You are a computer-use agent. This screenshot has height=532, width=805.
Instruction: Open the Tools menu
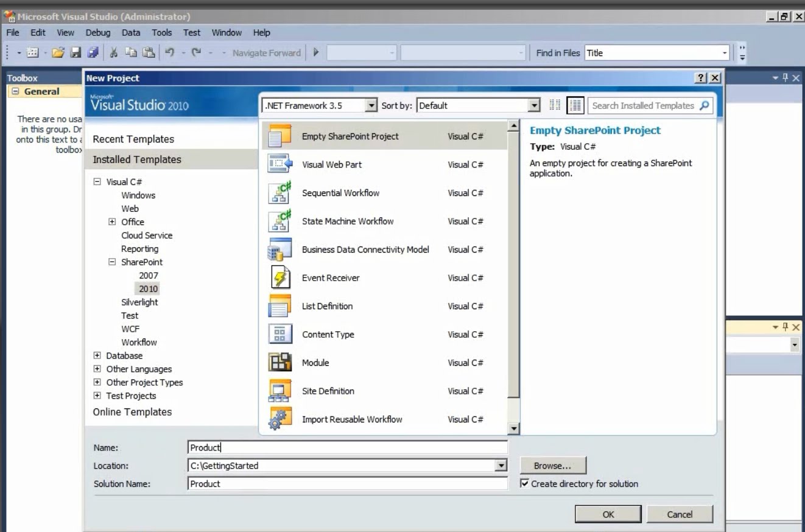161,33
